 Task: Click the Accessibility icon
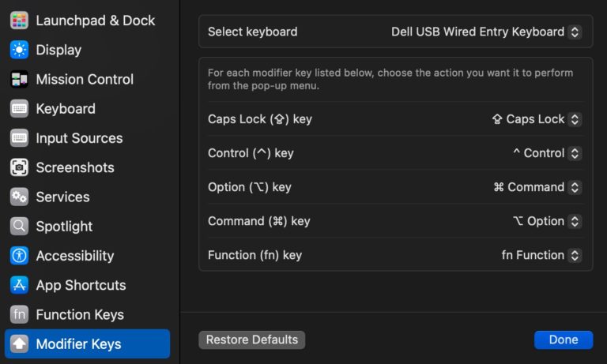point(19,256)
